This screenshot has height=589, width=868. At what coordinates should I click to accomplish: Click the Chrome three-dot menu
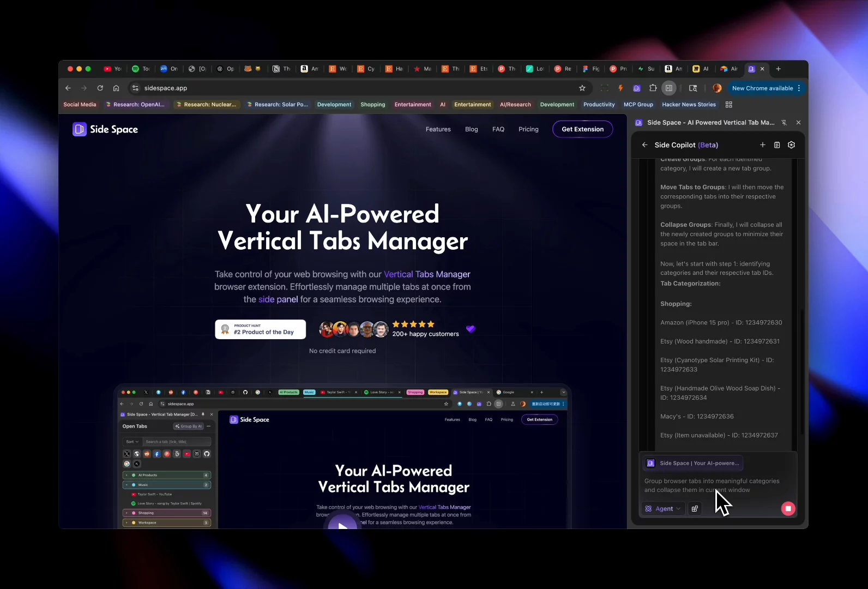click(799, 88)
